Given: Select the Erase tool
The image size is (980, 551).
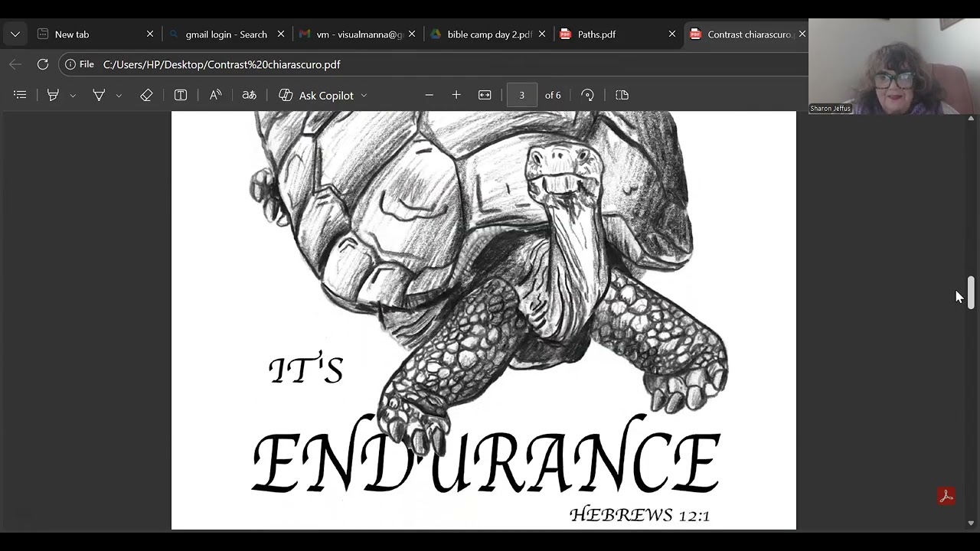Looking at the screenshot, I should coord(146,95).
